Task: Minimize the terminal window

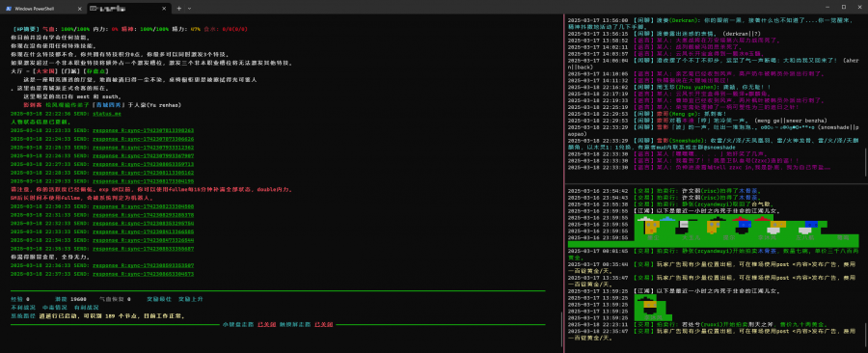Action: pyautogui.click(x=827, y=7)
